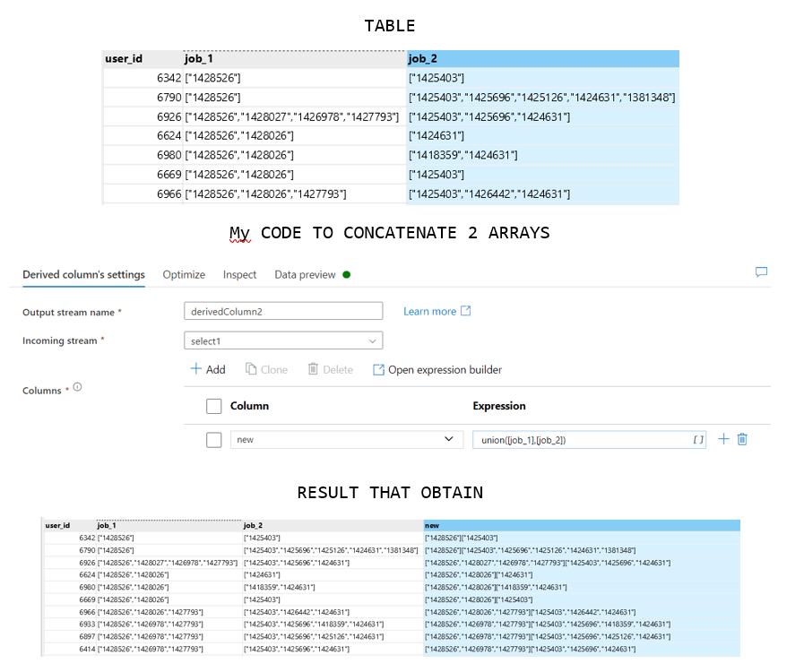Open the feedback comment icon top right

click(760, 273)
